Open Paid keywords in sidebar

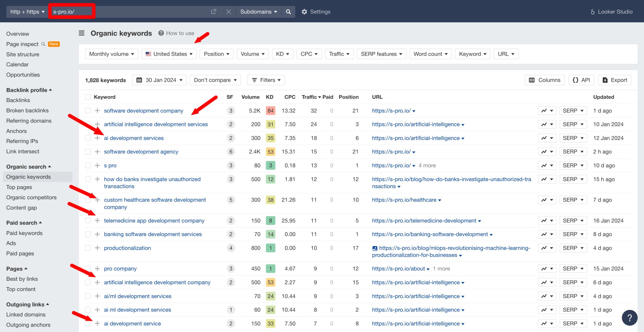coord(25,233)
